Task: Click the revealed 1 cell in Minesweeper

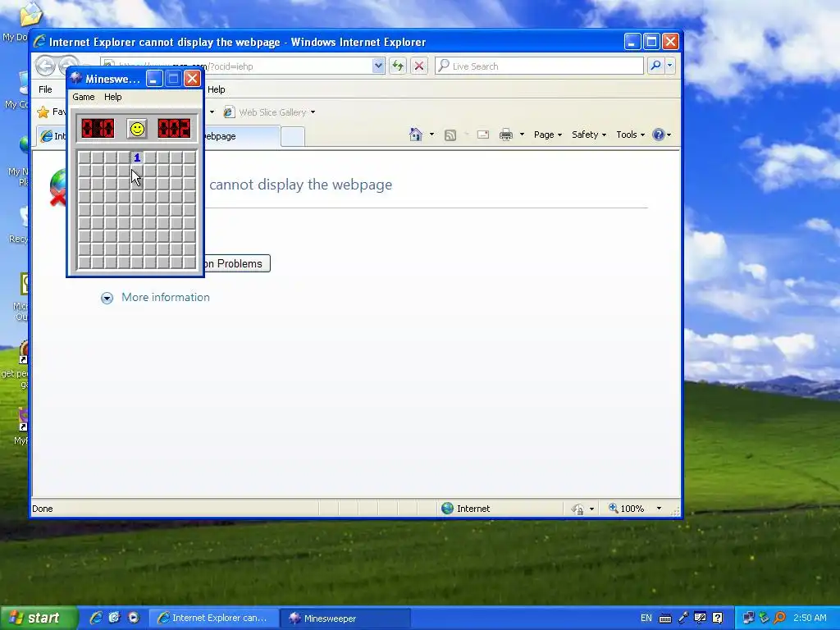Action: tap(137, 157)
